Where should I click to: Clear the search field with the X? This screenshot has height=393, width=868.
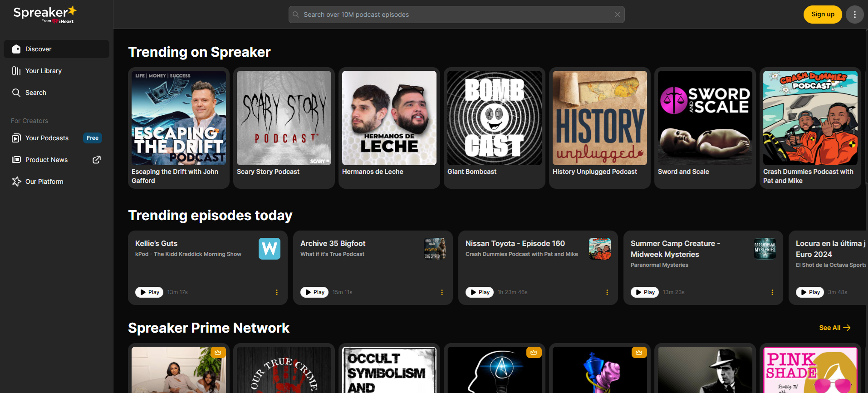tap(618, 15)
